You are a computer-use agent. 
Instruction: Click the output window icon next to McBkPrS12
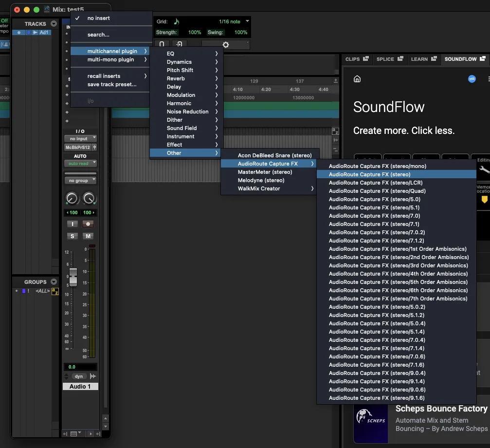pyautogui.click(x=94, y=147)
